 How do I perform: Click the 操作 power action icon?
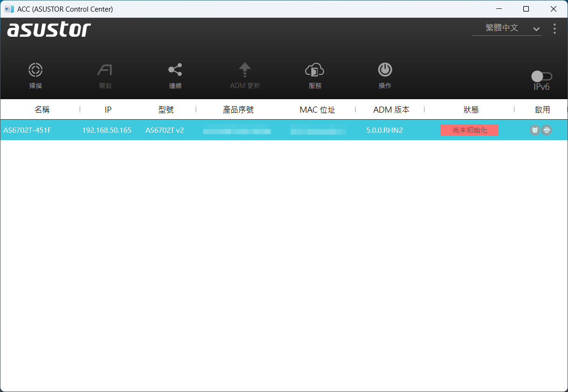(385, 70)
